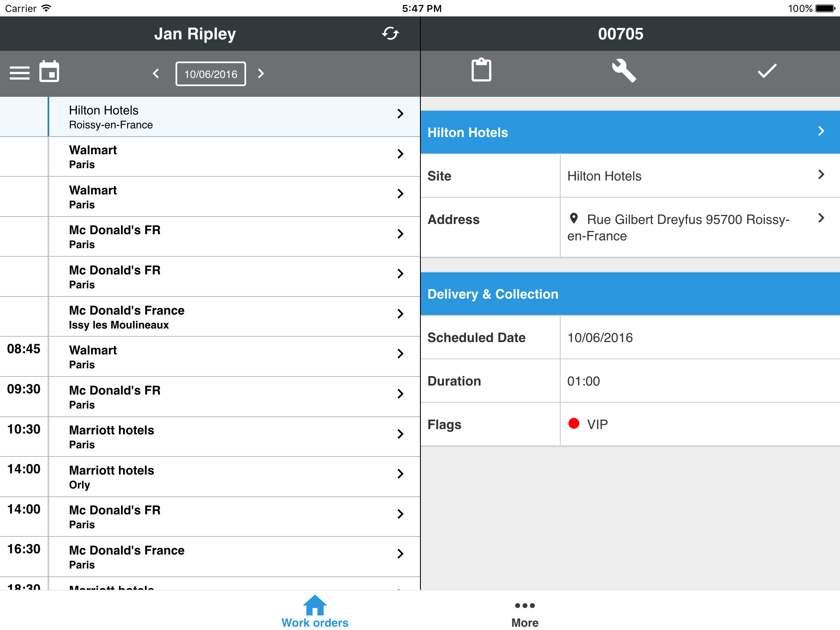Click the Delivery & Collection section header

[630, 294]
